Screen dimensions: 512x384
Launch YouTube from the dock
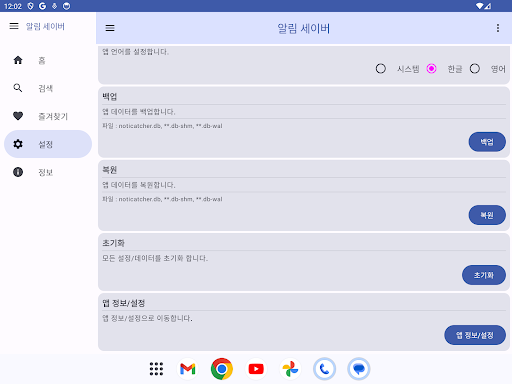[256, 369]
